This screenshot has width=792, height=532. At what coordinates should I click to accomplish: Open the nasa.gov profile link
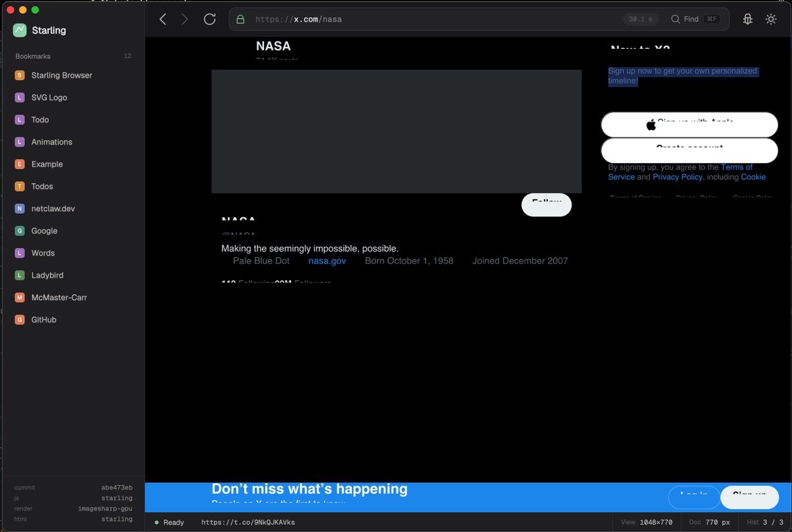pos(327,261)
